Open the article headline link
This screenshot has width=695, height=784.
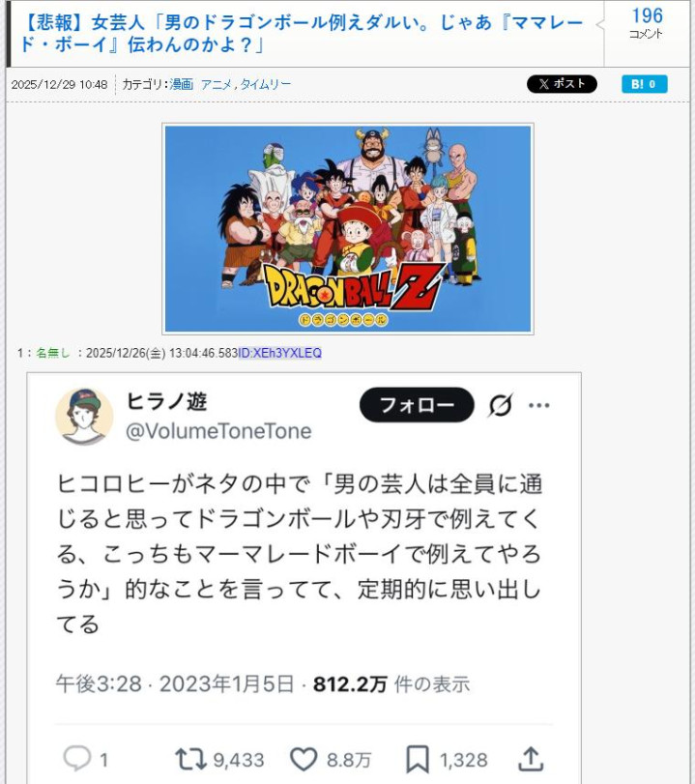[x=301, y=34]
